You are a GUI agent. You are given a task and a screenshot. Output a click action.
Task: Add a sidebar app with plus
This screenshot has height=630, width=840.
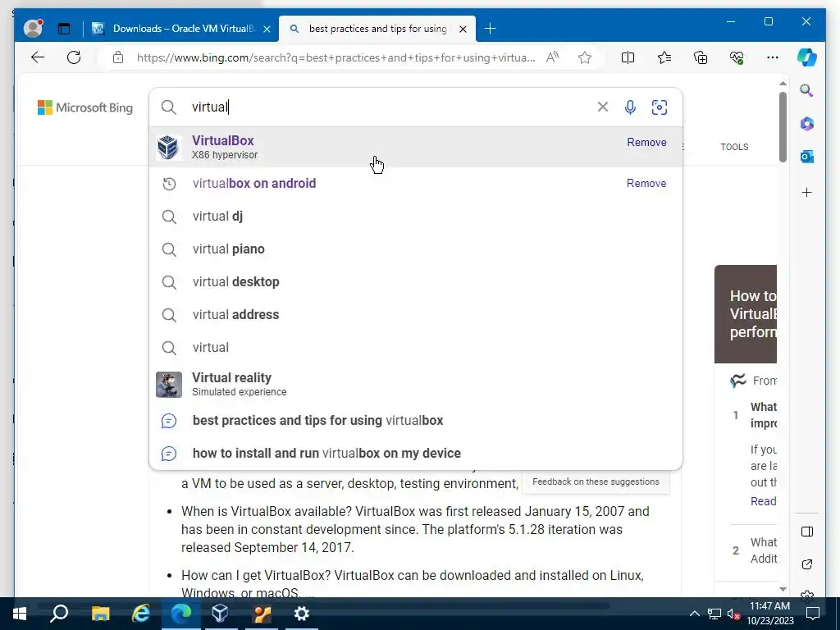(807, 192)
